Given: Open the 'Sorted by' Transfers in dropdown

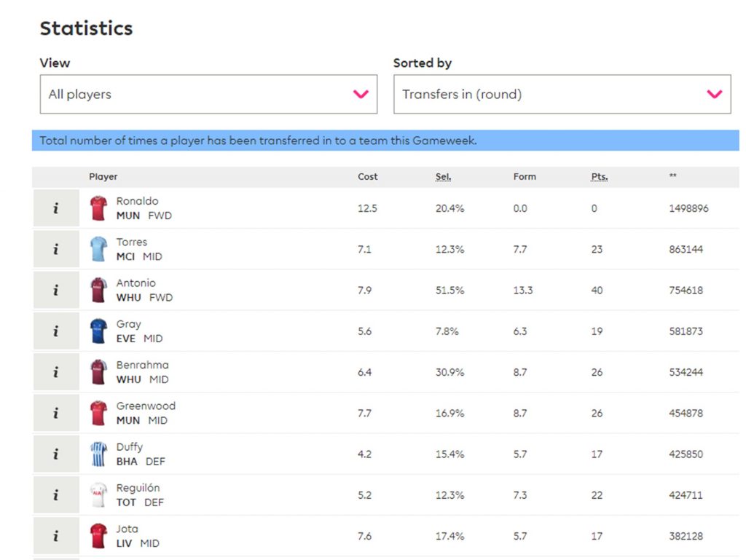Looking at the screenshot, I should coord(562,94).
